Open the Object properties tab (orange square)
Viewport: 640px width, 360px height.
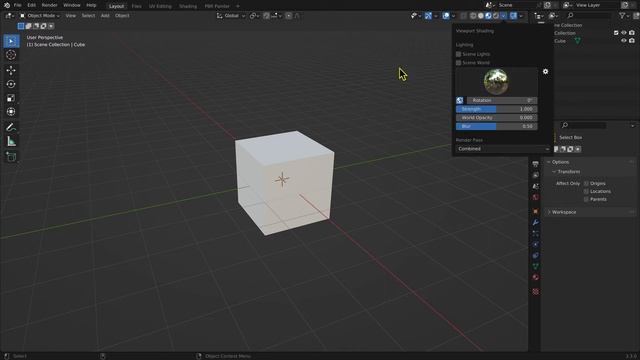click(536, 211)
